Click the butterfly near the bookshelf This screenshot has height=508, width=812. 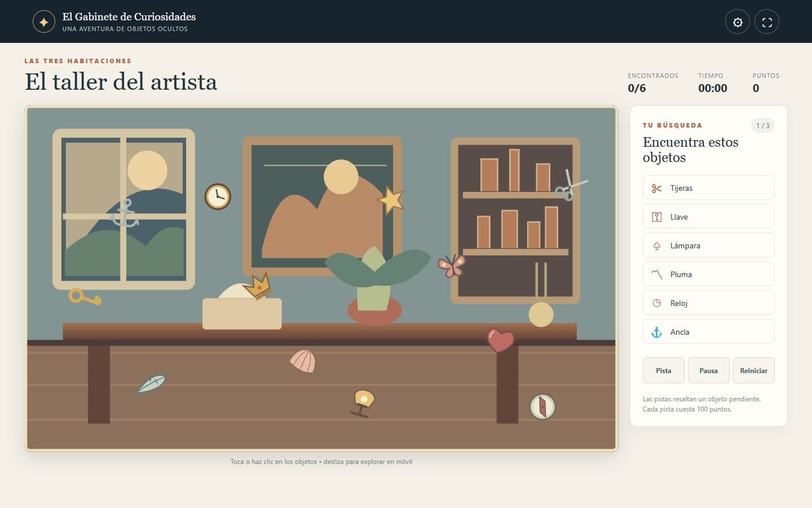(452, 265)
